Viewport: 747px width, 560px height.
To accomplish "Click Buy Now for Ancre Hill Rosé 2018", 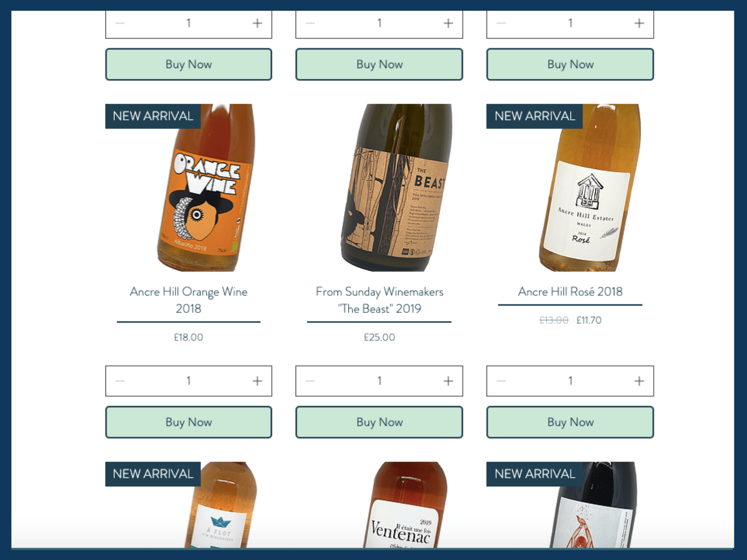I will (570, 422).
